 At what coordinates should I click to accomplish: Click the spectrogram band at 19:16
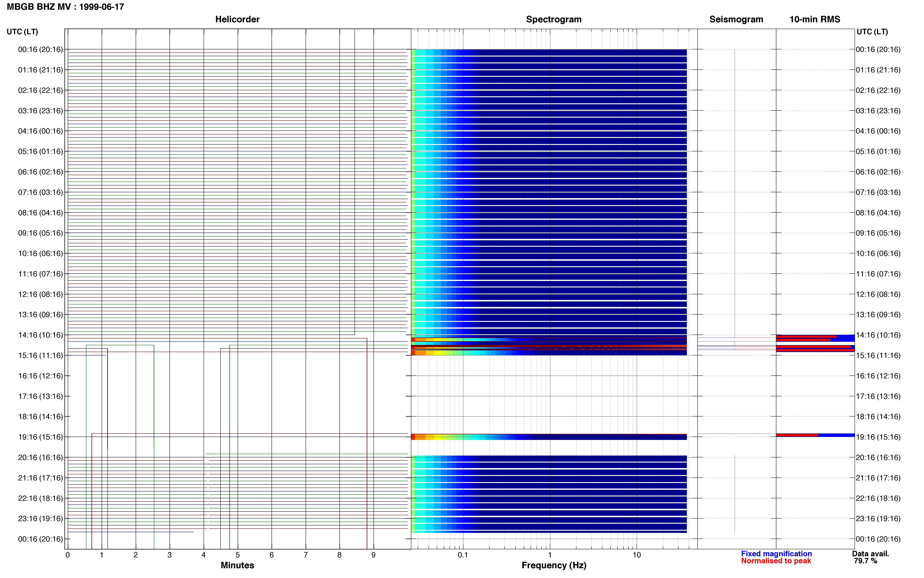[549, 437]
